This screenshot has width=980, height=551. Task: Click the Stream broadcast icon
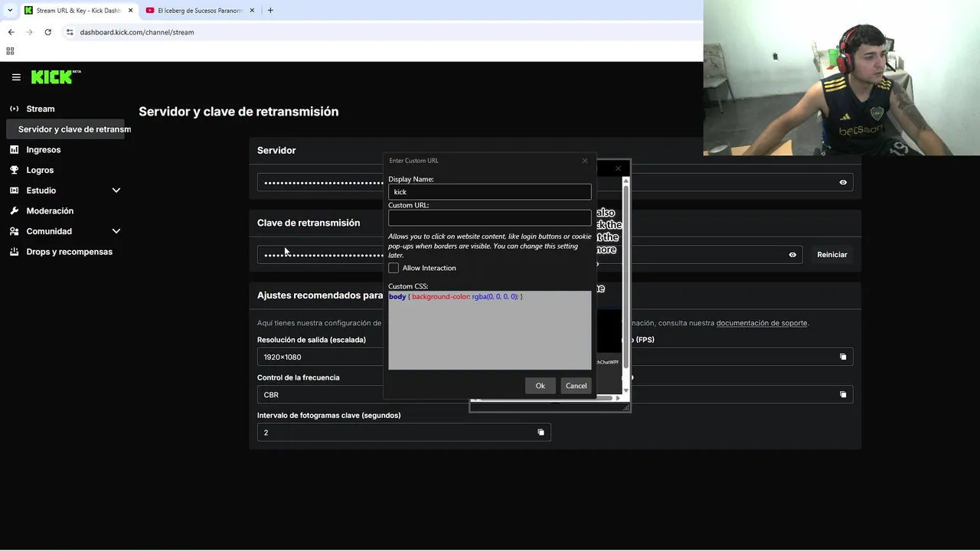coord(14,109)
